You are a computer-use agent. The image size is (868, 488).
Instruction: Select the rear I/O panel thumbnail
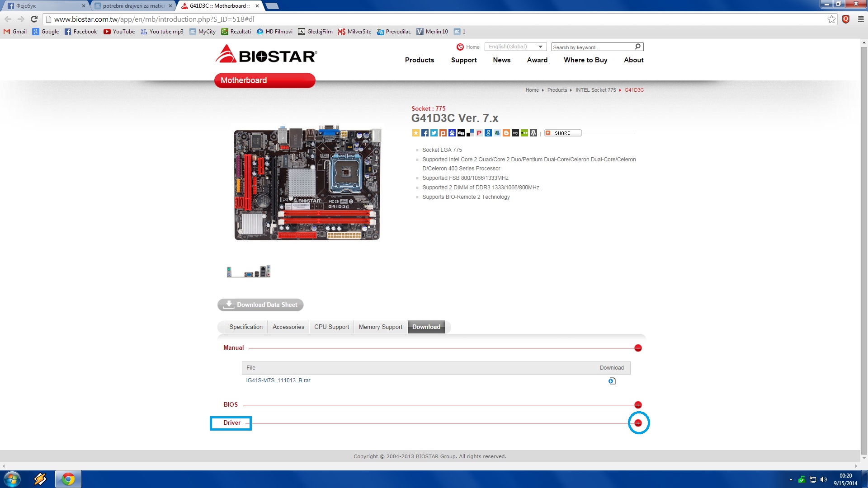(249, 272)
